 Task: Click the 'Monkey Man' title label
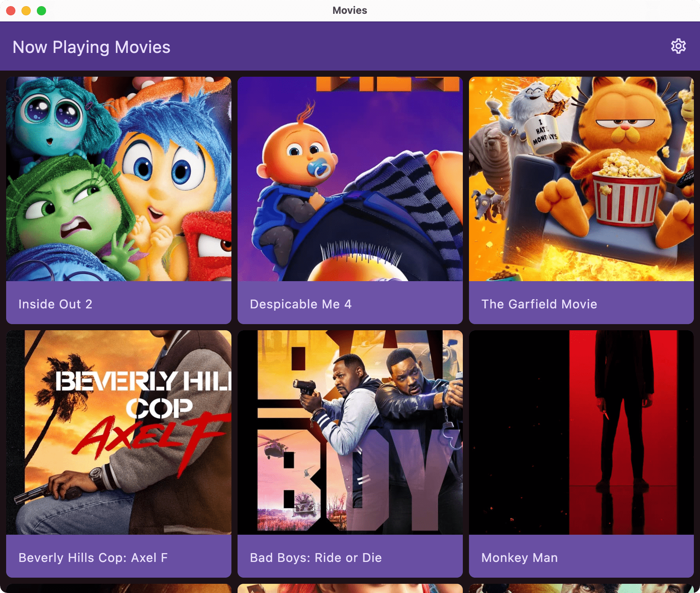[519, 558]
